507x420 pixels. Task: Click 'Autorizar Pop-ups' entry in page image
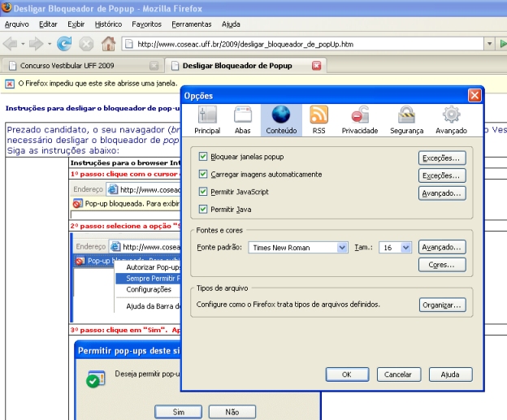(x=153, y=267)
